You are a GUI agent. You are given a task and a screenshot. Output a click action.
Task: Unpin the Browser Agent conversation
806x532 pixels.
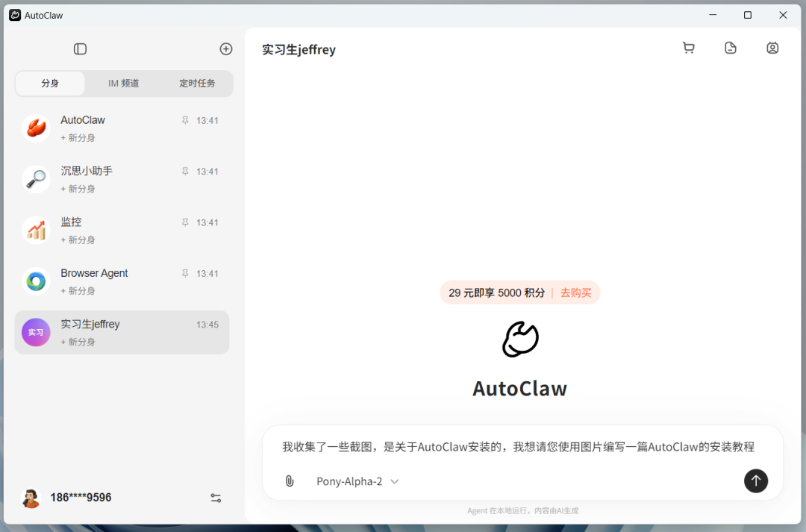coord(184,273)
